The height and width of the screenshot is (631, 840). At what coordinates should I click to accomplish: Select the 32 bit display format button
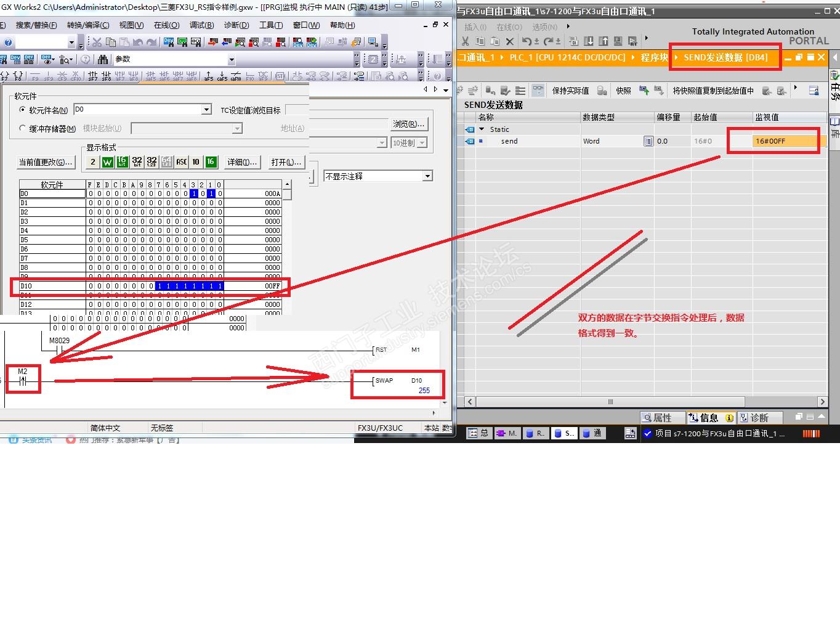click(137, 162)
